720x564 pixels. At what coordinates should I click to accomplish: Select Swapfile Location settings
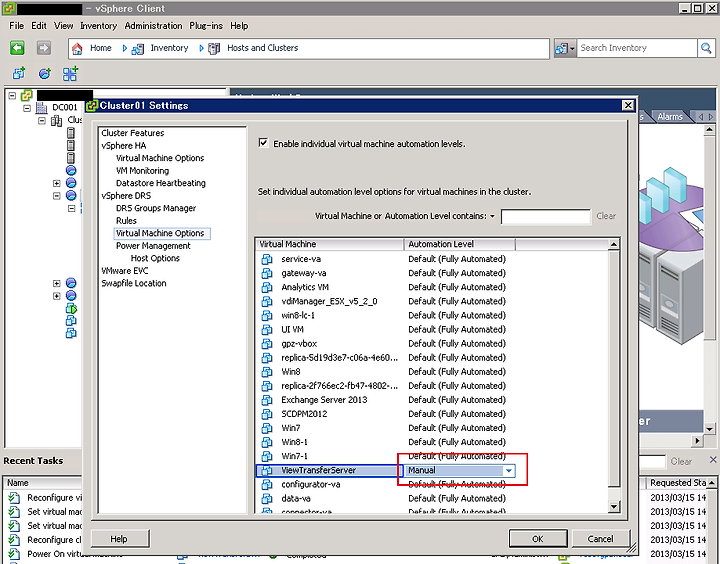(x=134, y=283)
